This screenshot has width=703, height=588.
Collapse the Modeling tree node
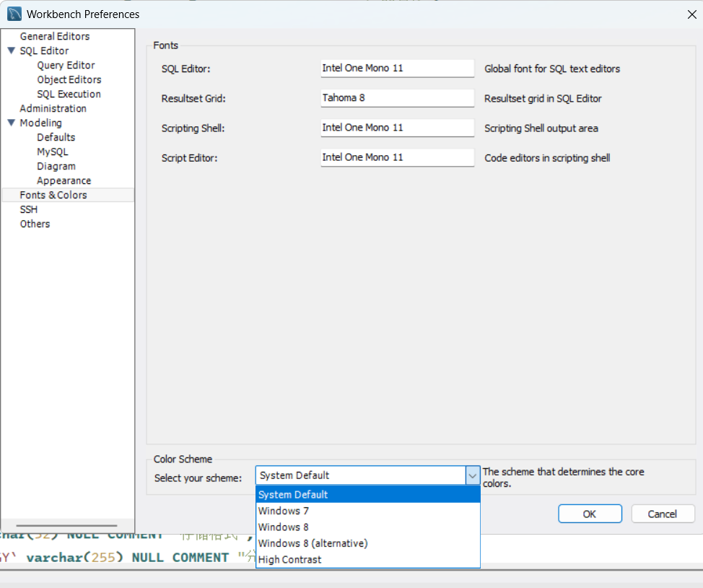pyautogui.click(x=11, y=123)
